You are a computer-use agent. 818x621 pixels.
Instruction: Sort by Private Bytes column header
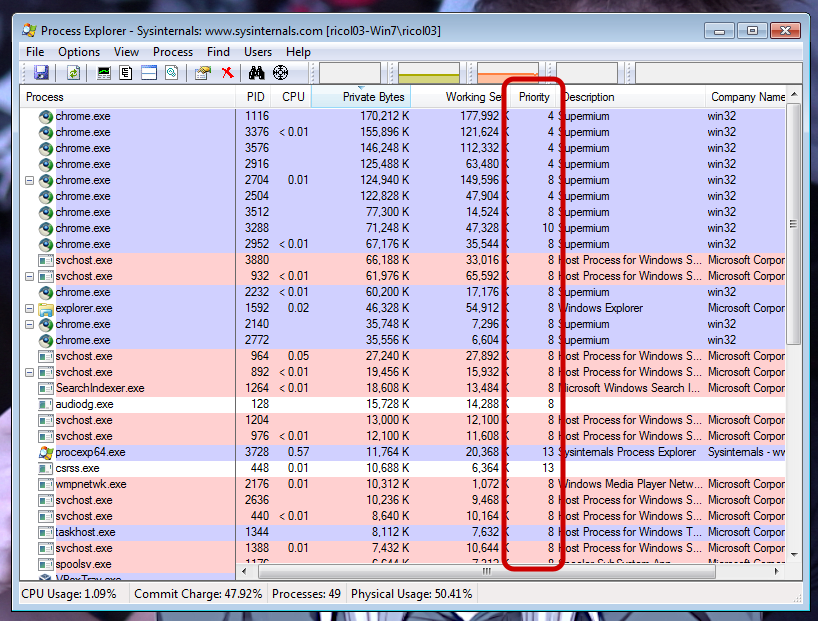tap(361, 97)
